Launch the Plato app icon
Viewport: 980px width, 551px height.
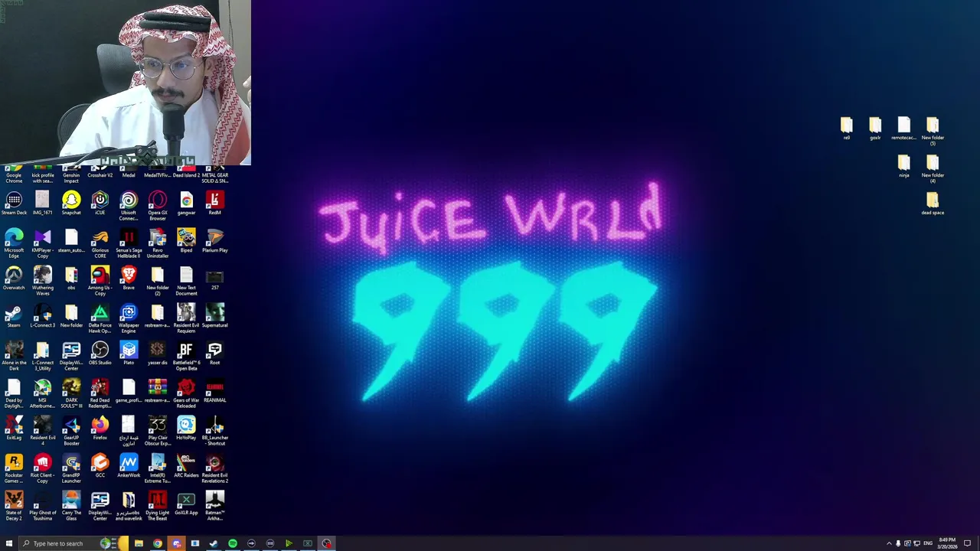129,354
